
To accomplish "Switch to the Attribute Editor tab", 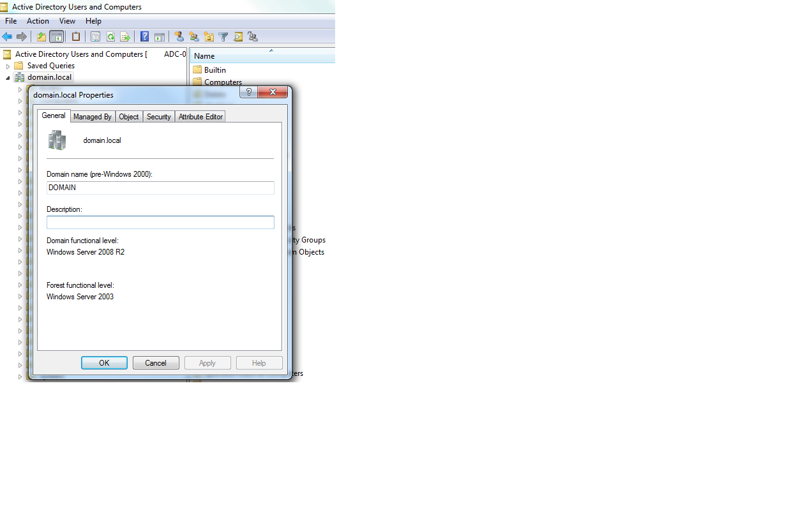I will (x=200, y=117).
